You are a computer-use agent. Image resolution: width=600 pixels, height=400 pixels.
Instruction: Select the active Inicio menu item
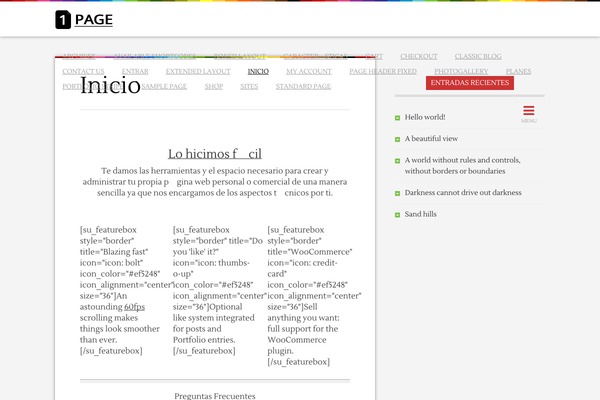pos(258,71)
